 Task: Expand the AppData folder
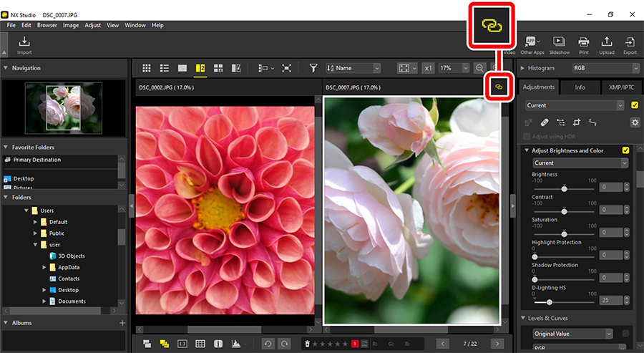click(x=44, y=268)
